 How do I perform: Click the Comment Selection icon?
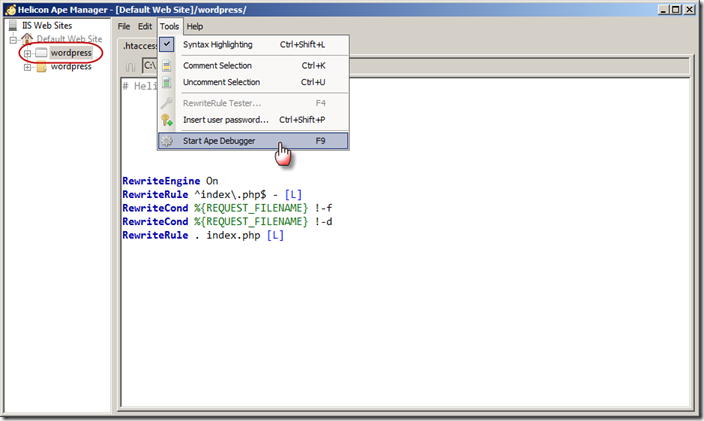(167, 65)
